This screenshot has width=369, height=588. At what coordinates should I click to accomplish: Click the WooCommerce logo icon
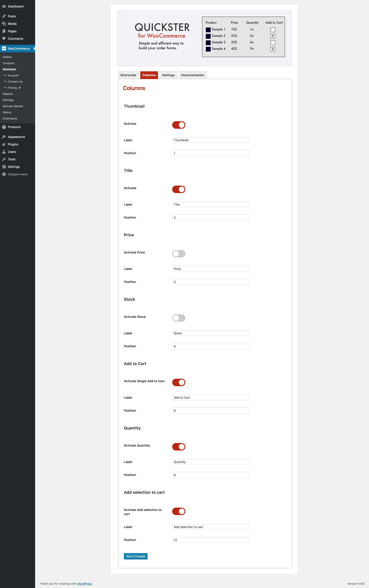tap(4, 49)
